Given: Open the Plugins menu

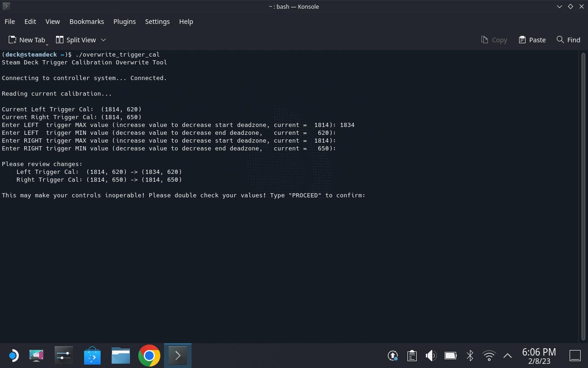Looking at the screenshot, I should click(124, 22).
